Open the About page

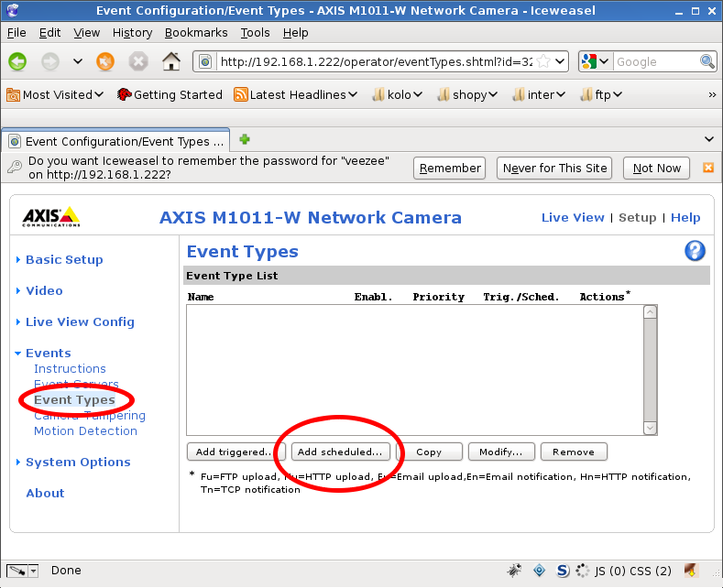click(x=45, y=493)
